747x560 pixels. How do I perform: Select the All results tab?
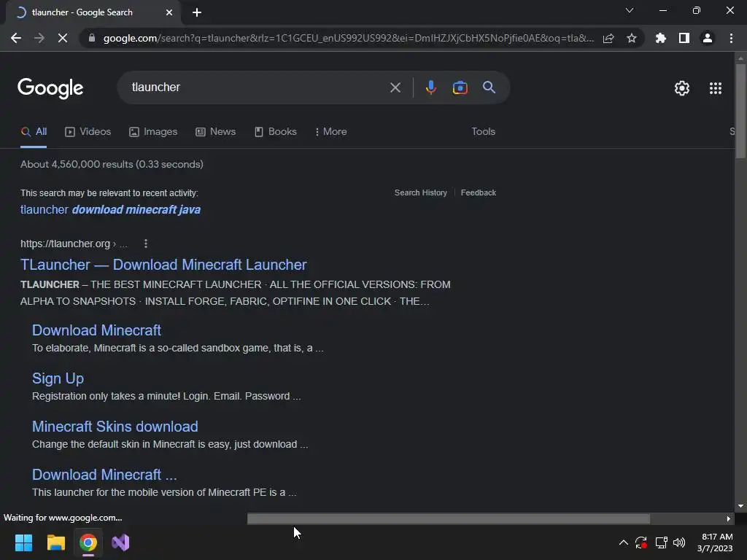[34, 131]
